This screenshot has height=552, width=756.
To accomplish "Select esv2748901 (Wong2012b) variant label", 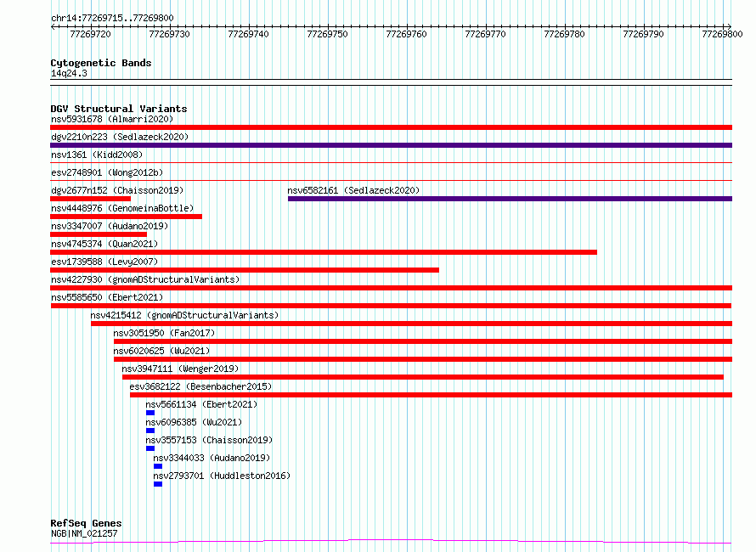I will point(107,172).
